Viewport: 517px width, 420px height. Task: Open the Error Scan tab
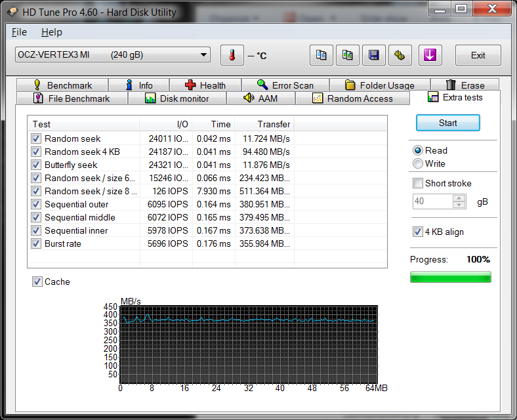pos(285,85)
